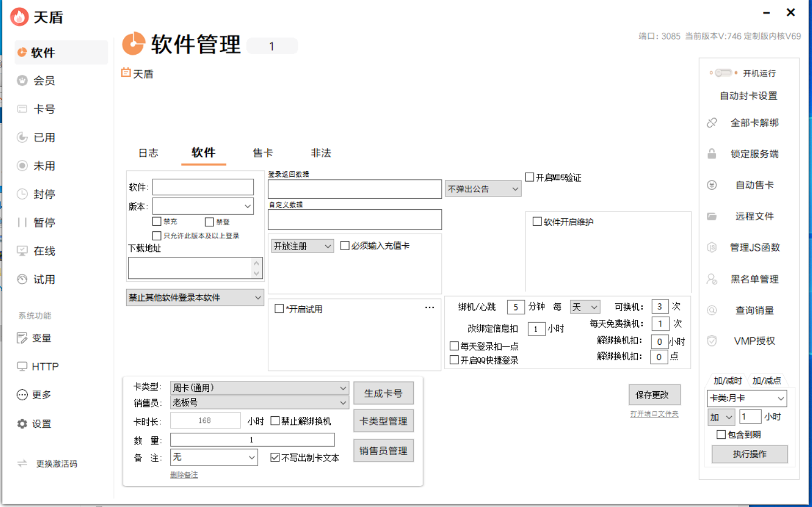Click the HTTP monitor icon
This screenshot has height=507, width=812.
[22, 366]
